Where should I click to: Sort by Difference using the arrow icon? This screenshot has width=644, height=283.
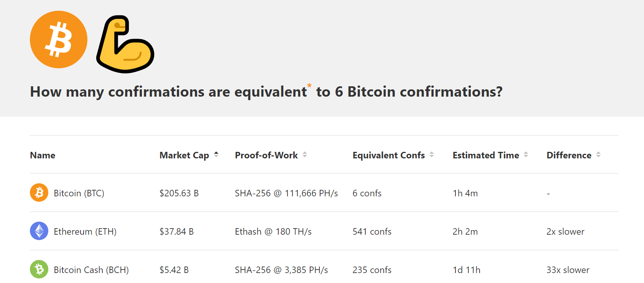pos(598,155)
